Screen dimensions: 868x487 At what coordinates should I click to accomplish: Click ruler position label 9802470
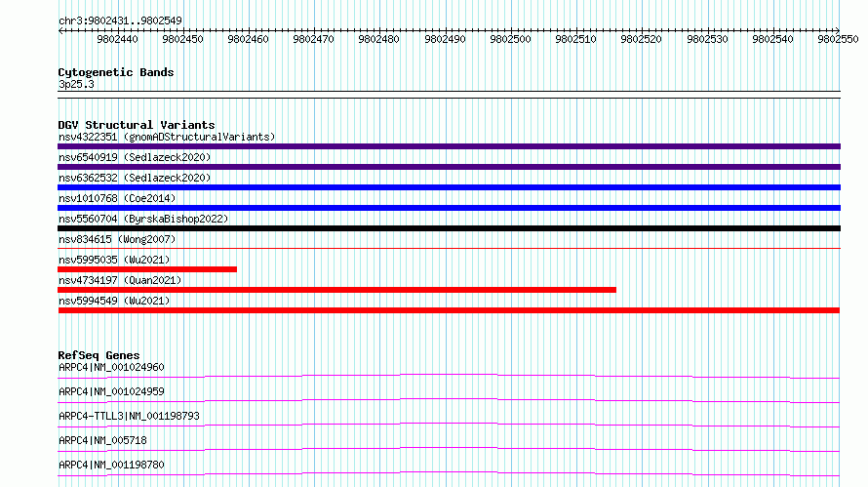tap(313, 39)
